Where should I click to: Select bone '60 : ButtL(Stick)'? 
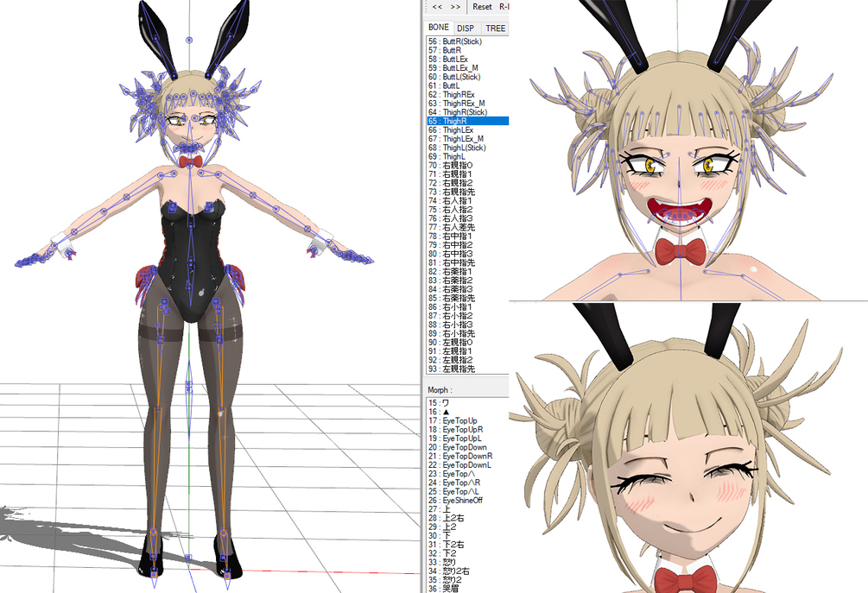click(x=468, y=77)
